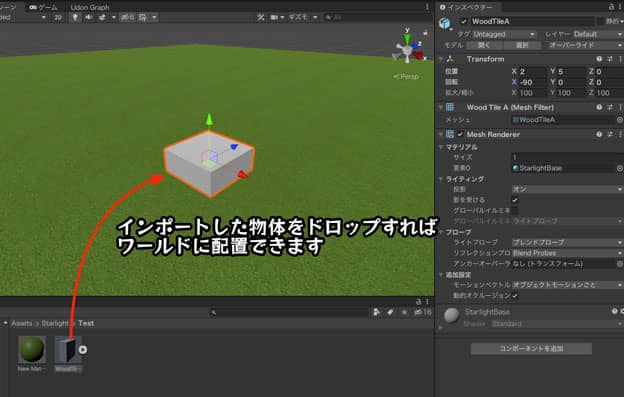The width and height of the screenshot is (624, 397).
Task: Toggle scene audio speaker icon
Action: (x=88, y=18)
